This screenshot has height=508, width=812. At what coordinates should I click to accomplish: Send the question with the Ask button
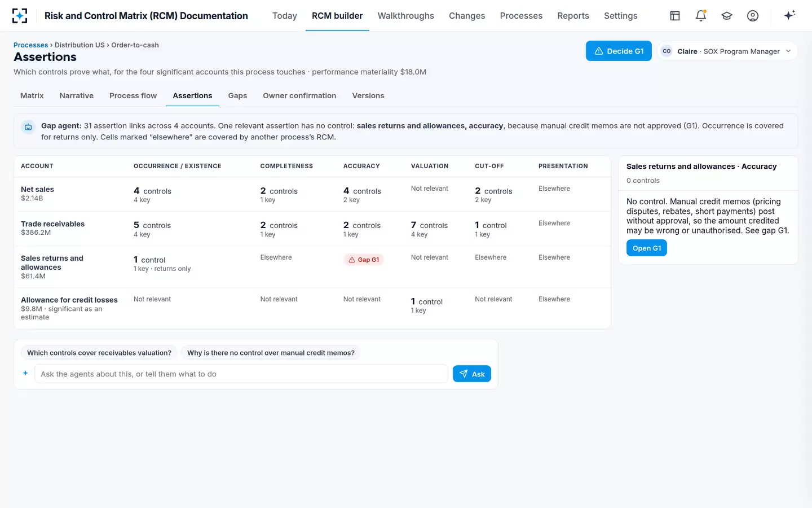point(472,374)
